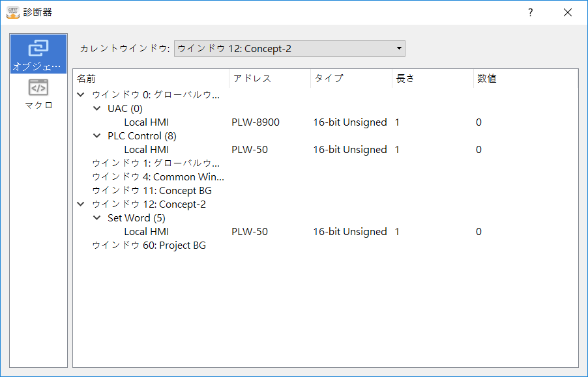Click the 診断器 app icon in title bar
588x377 pixels.
pos(12,12)
